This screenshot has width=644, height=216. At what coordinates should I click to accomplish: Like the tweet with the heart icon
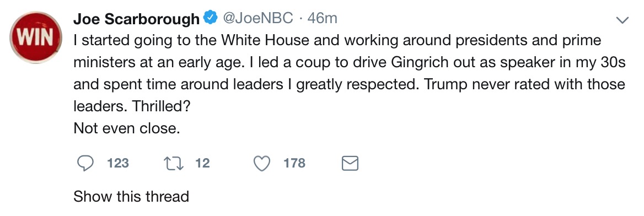[x=261, y=164]
